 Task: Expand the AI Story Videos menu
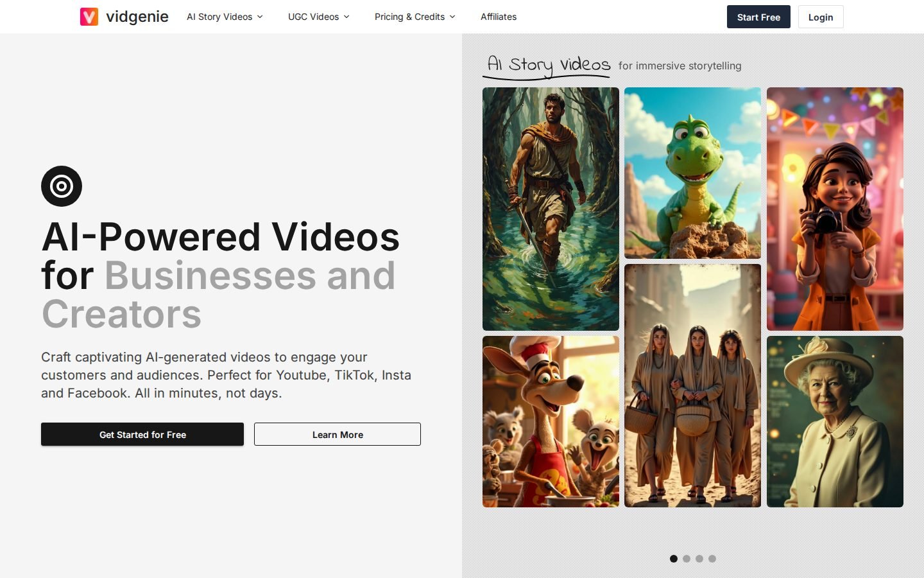pos(225,17)
